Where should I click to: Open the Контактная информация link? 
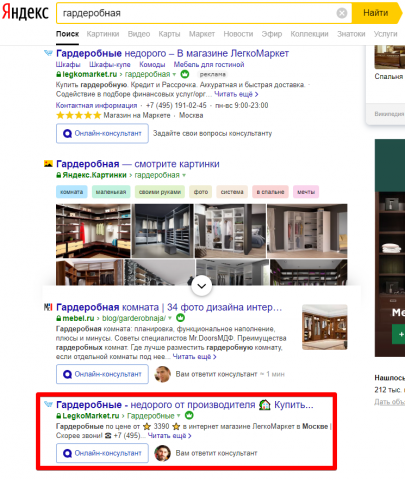click(x=96, y=106)
